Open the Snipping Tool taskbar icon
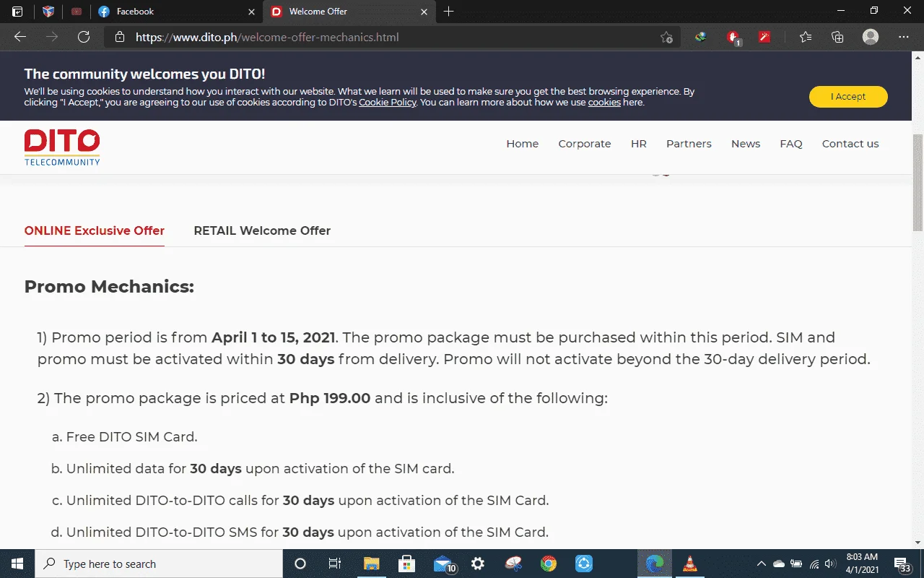The image size is (924, 578). click(x=513, y=564)
